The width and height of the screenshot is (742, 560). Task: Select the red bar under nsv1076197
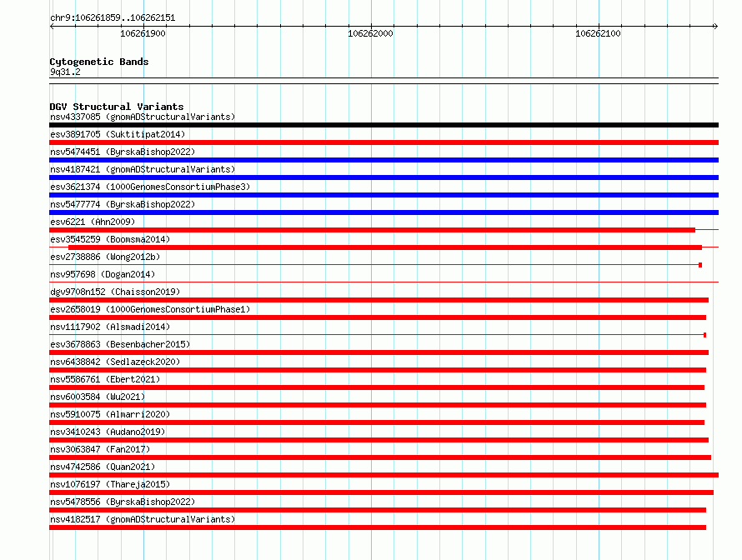click(x=381, y=492)
